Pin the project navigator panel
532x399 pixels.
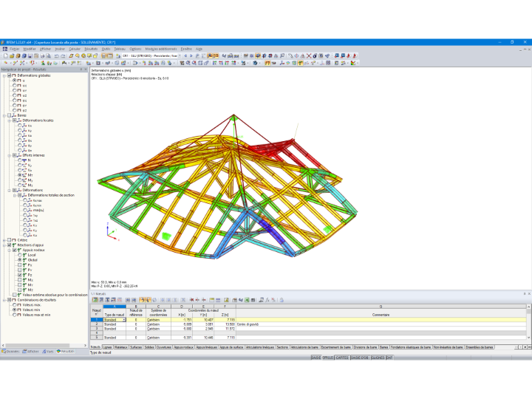point(81,69)
